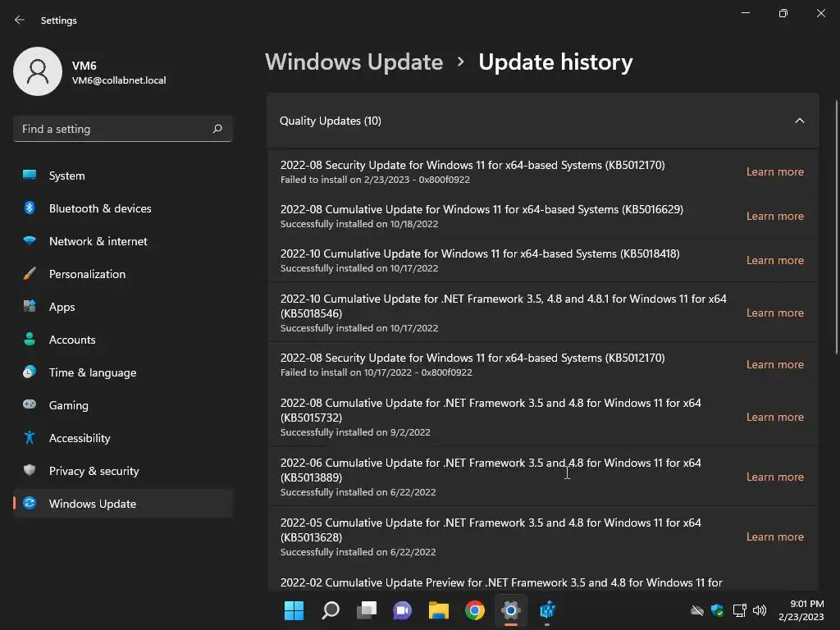
Task: Open Accessibility settings
Action: pos(123,438)
